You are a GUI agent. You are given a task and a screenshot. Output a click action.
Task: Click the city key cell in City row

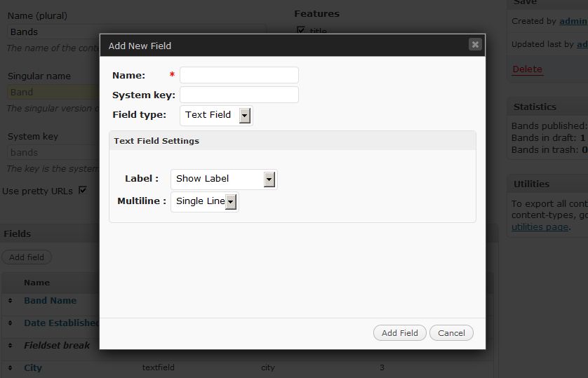pyautogui.click(x=268, y=367)
